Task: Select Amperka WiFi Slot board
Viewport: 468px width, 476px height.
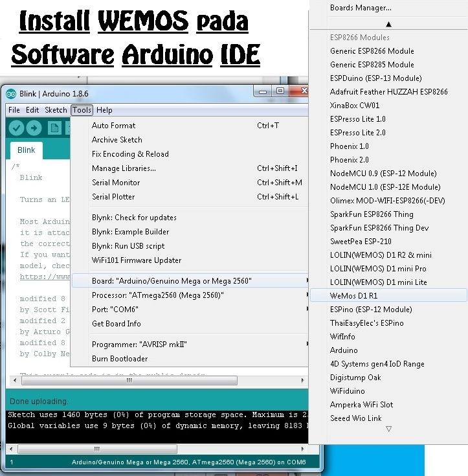Action: point(388,405)
